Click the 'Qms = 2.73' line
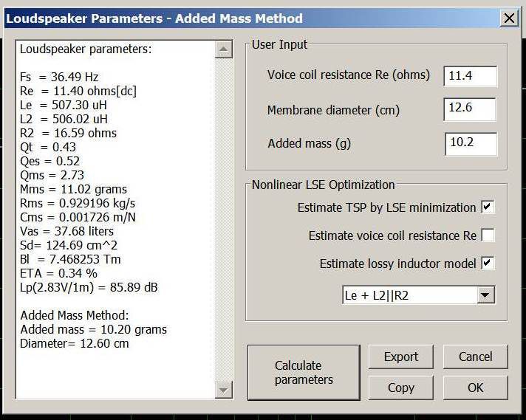The image size is (526, 420). (52, 175)
